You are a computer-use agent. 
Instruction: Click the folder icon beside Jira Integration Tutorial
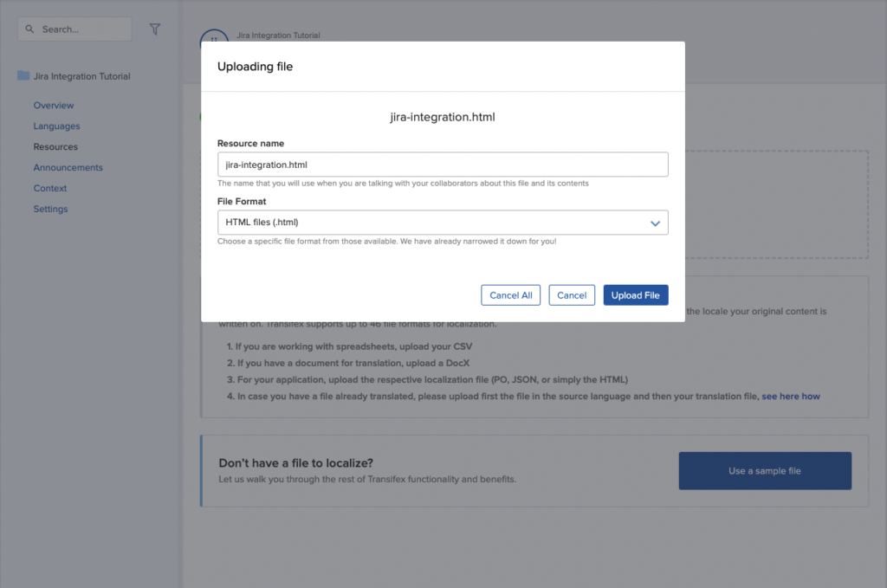coord(22,75)
